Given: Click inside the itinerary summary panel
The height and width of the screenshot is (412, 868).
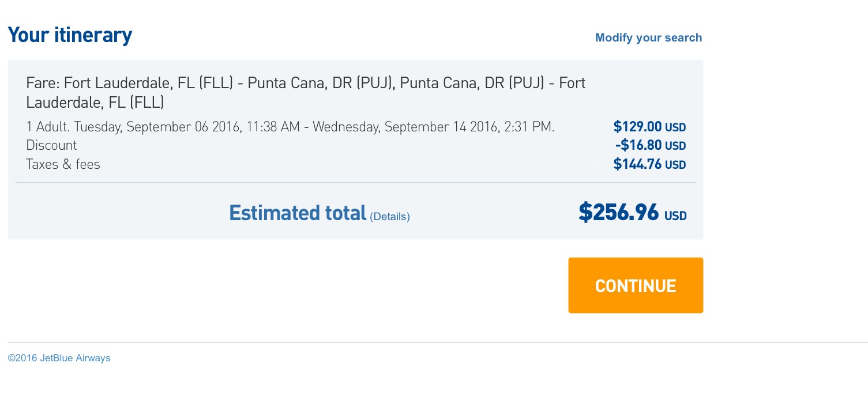Looking at the screenshot, I should (355, 150).
